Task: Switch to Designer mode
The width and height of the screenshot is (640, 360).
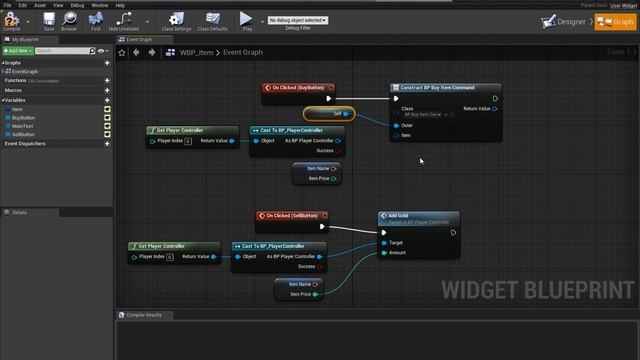Action: click(x=564, y=22)
